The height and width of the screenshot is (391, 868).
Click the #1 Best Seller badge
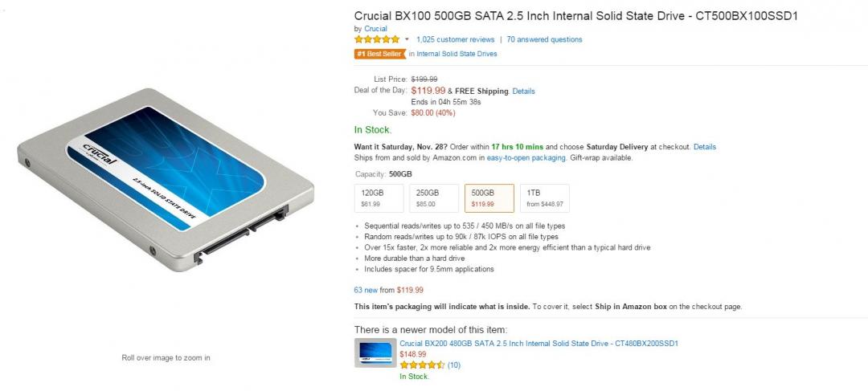click(x=379, y=54)
